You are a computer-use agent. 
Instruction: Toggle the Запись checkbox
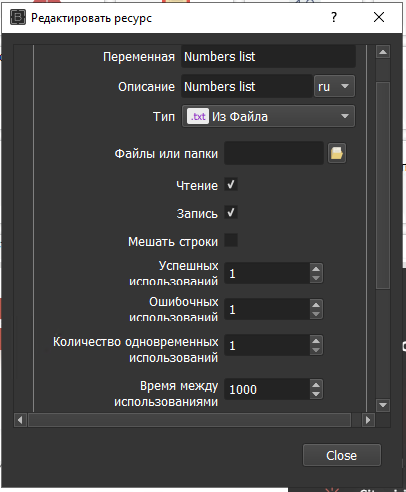pos(231,213)
